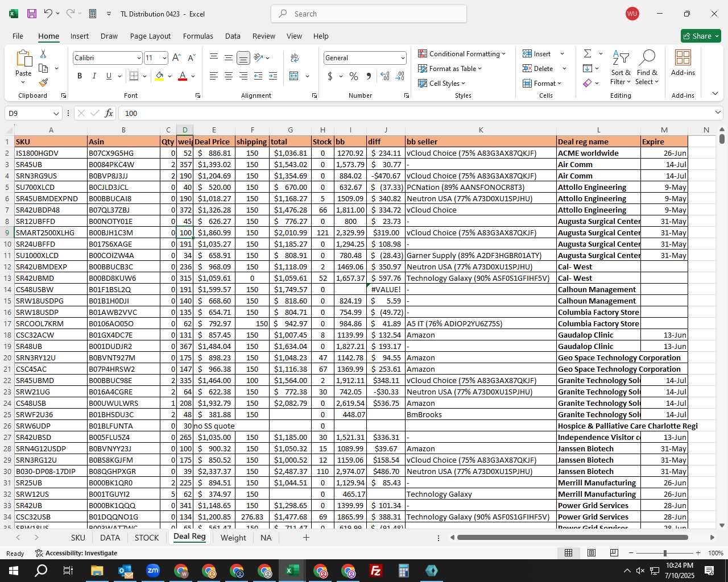Switch to the Insert ribbon tab
The height and width of the screenshot is (582, 728).
pos(80,36)
